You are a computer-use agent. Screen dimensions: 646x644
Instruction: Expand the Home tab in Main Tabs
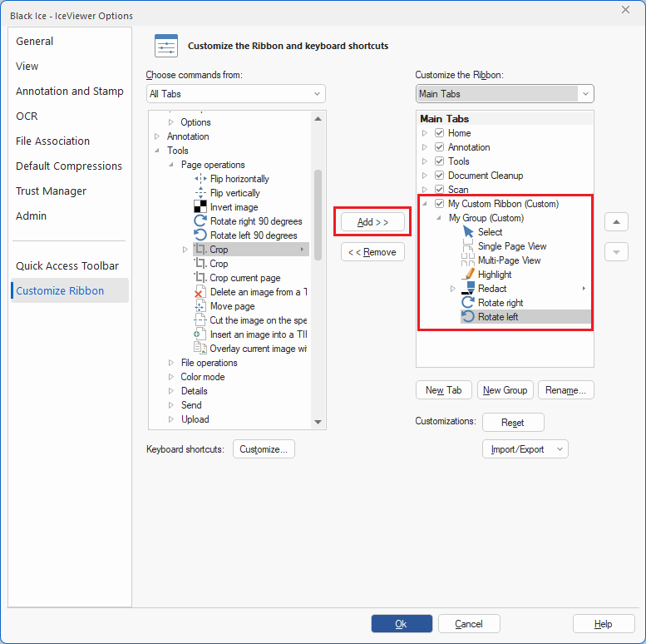coord(425,133)
